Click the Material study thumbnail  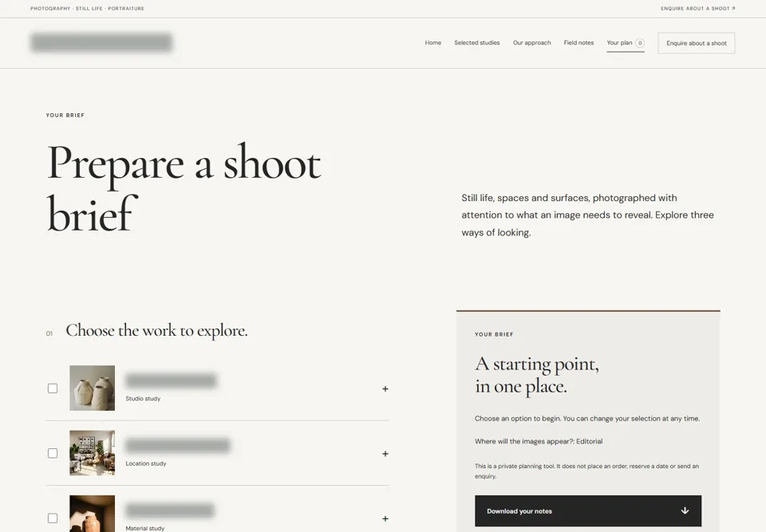(92, 514)
